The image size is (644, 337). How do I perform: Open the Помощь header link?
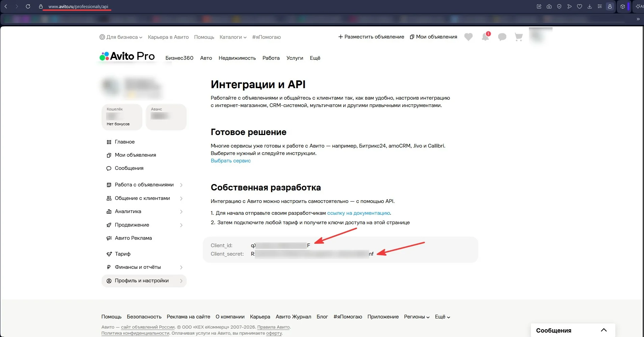204,37
